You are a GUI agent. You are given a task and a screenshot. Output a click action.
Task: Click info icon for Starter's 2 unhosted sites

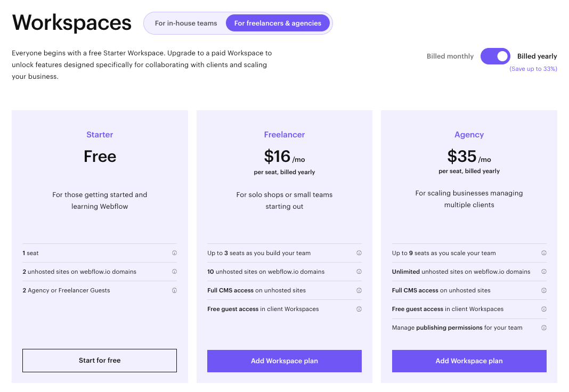point(174,272)
